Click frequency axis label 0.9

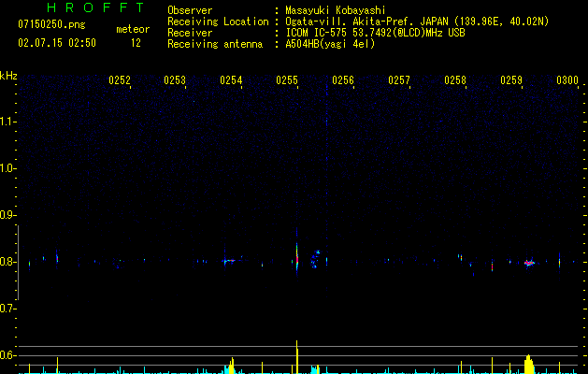[x=7, y=215]
